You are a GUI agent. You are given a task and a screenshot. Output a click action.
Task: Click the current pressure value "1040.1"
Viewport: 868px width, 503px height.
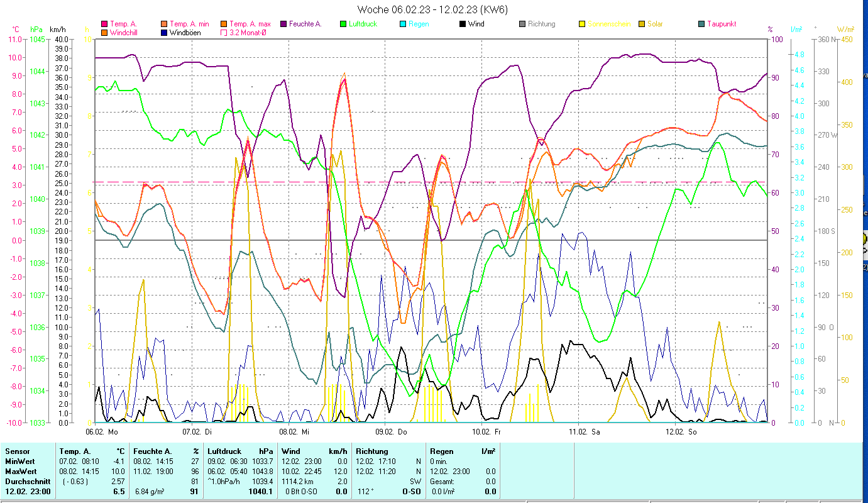(x=261, y=492)
